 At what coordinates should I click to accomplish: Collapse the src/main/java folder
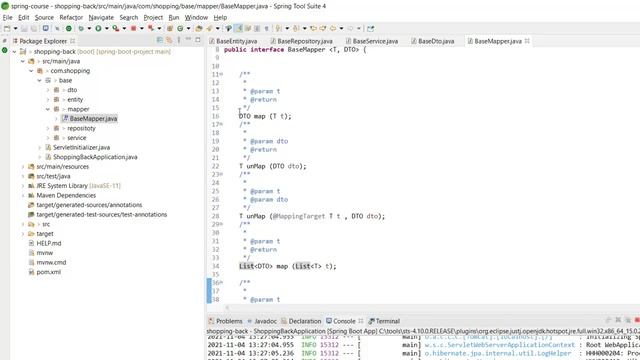click(x=23, y=61)
